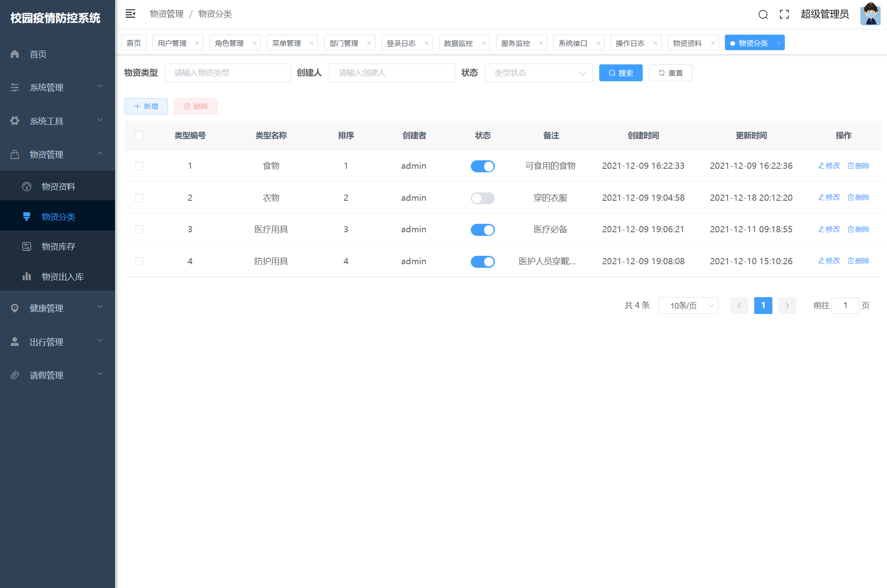Image resolution: width=887 pixels, height=588 pixels.
Task: Open the header search magnifier icon
Action: (x=763, y=15)
